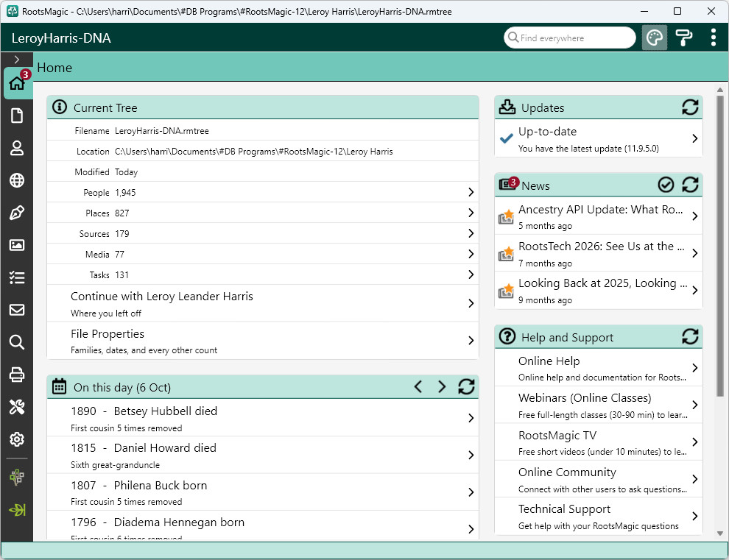Viewport: 729px width, 560px height.
Task: Open the Tools wrench page
Action: pyautogui.click(x=17, y=407)
